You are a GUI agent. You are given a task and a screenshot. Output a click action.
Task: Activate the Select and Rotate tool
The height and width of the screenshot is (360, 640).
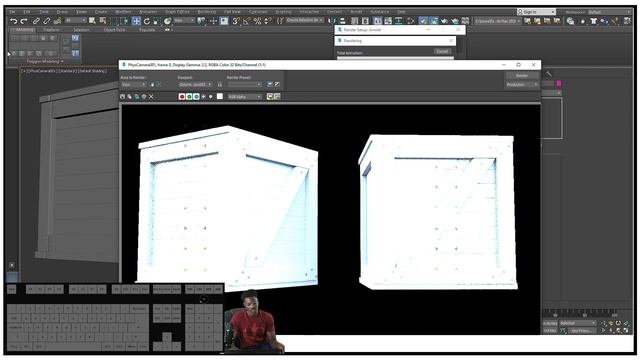(x=147, y=21)
